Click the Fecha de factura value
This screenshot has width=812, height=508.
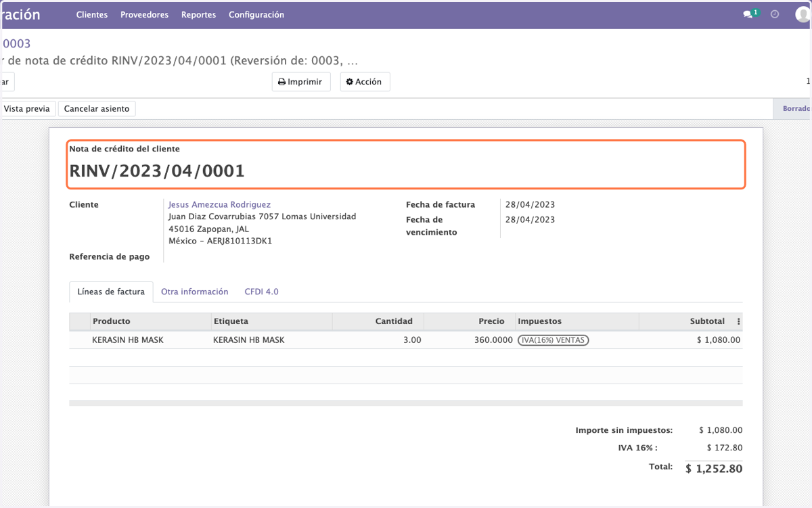(x=530, y=204)
